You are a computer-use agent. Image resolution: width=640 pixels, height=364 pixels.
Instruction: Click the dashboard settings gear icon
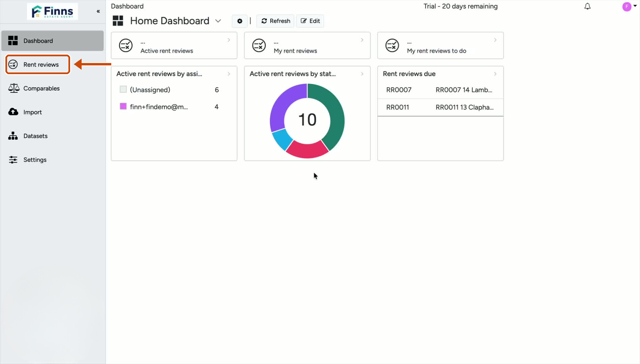point(240,21)
